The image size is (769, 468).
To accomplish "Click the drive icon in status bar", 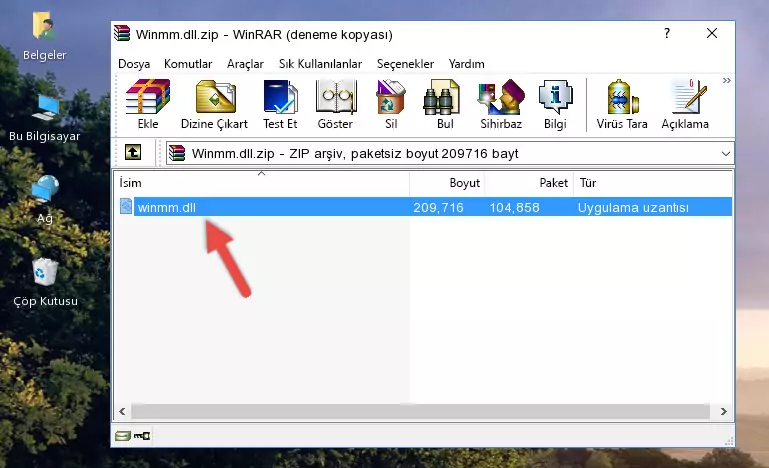I will [x=123, y=436].
